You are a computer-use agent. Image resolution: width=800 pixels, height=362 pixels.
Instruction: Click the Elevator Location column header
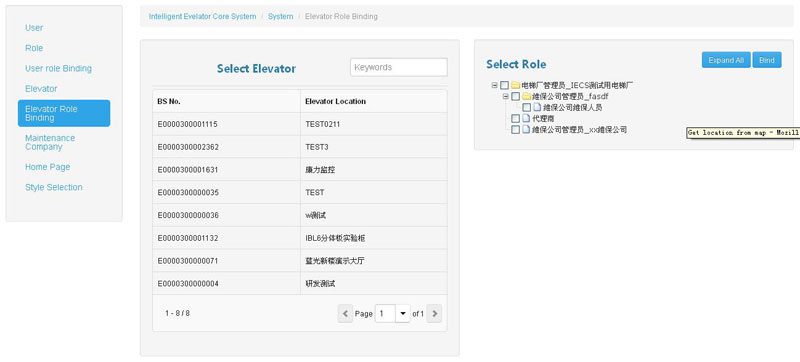pos(374,101)
